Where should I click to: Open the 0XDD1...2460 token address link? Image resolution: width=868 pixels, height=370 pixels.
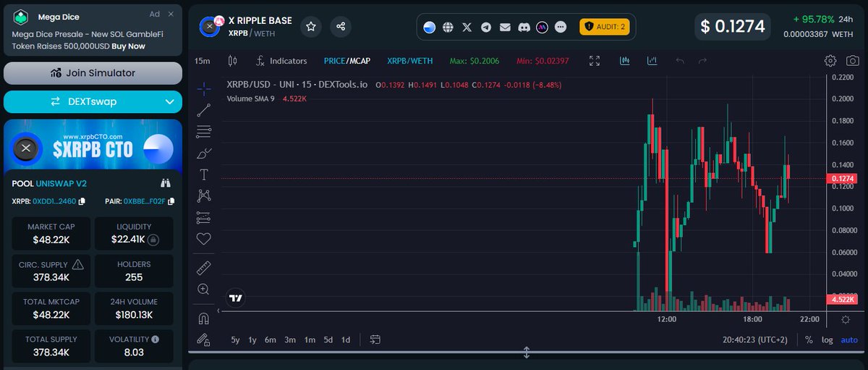pos(54,201)
